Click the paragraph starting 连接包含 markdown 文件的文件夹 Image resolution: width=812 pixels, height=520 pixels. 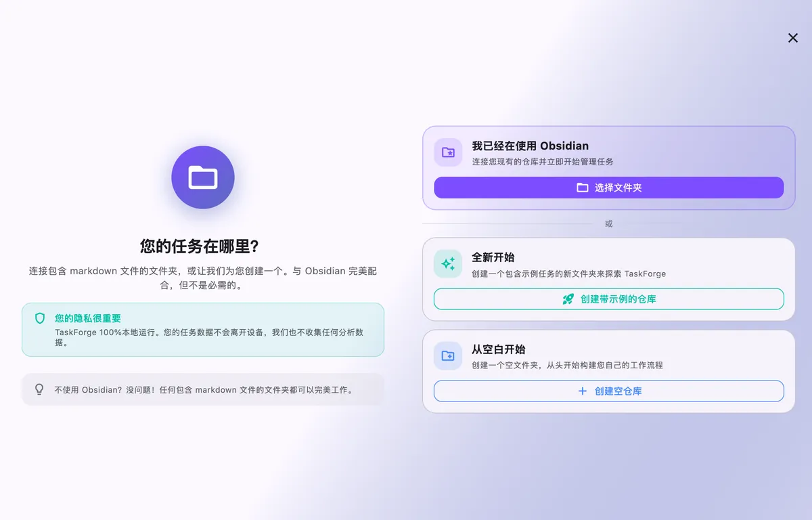pyautogui.click(x=202, y=278)
